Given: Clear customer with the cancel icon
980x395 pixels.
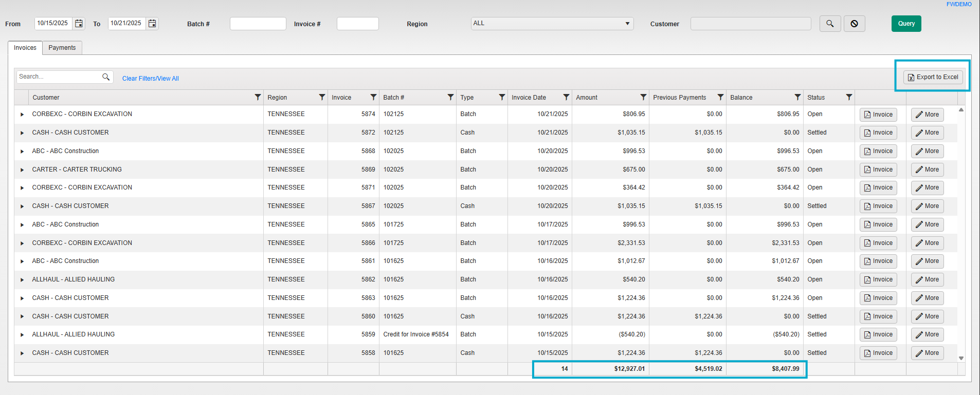Looking at the screenshot, I should click(854, 24).
